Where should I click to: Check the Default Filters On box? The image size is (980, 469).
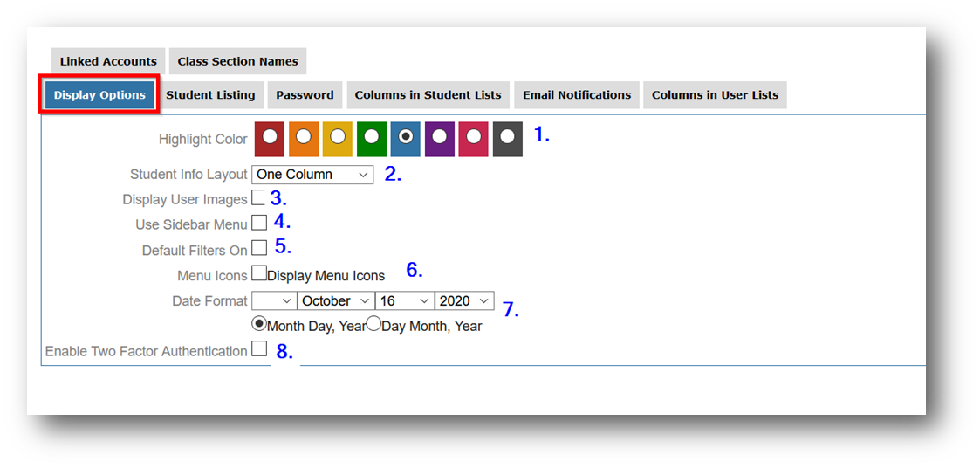click(259, 248)
